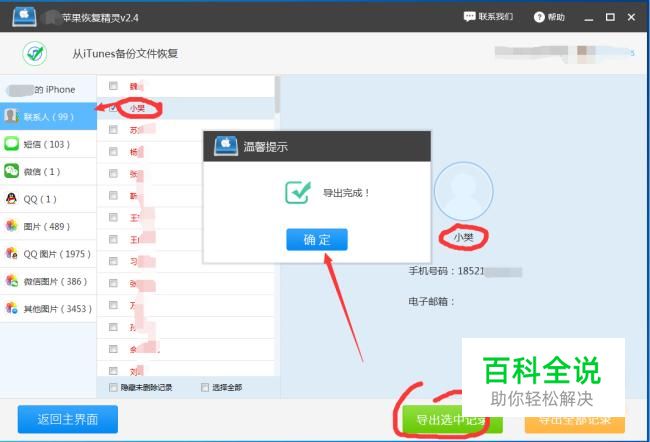Screen dimensions: 650x442
Task: Click the app logo in the title bar
Action: coord(24,16)
